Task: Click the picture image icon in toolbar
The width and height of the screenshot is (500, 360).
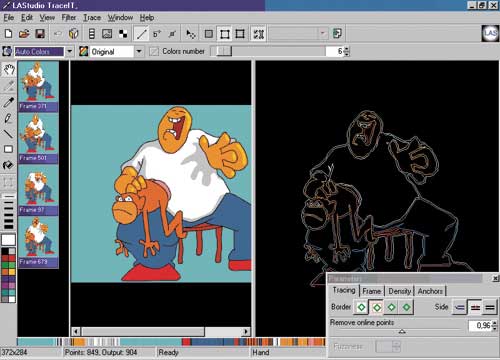Action: [107, 34]
